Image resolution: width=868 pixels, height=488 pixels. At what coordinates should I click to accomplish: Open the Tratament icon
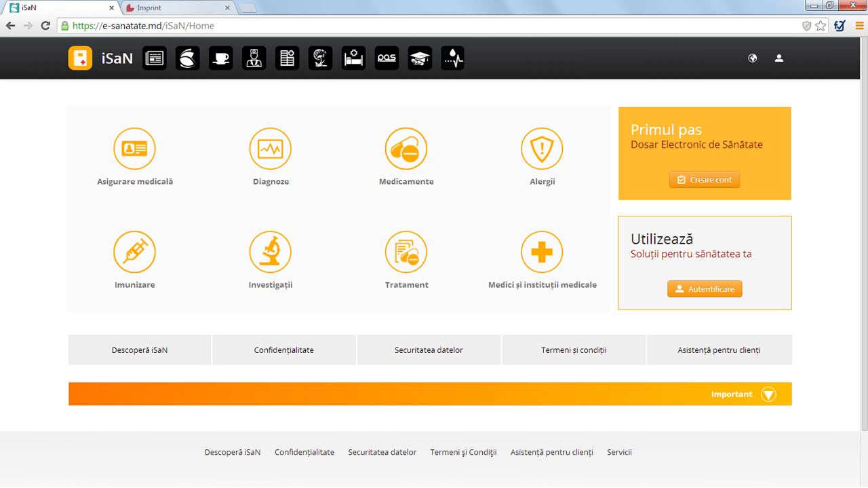click(406, 252)
